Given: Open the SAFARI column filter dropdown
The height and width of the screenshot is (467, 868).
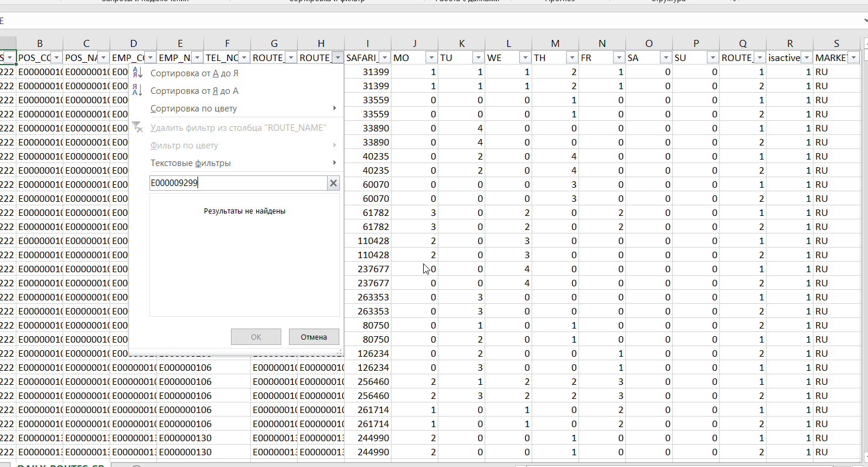Looking at the screenshot, I should click(384, 57).
